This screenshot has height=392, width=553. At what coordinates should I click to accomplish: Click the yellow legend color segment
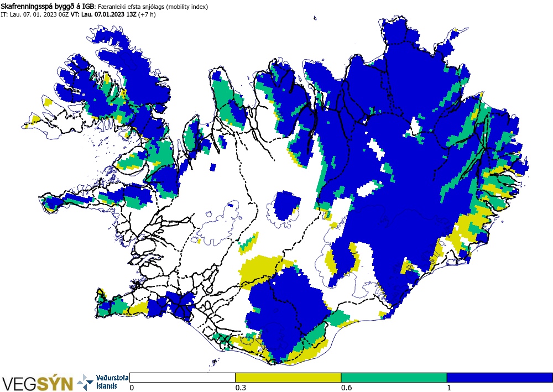tap(288, 378)
